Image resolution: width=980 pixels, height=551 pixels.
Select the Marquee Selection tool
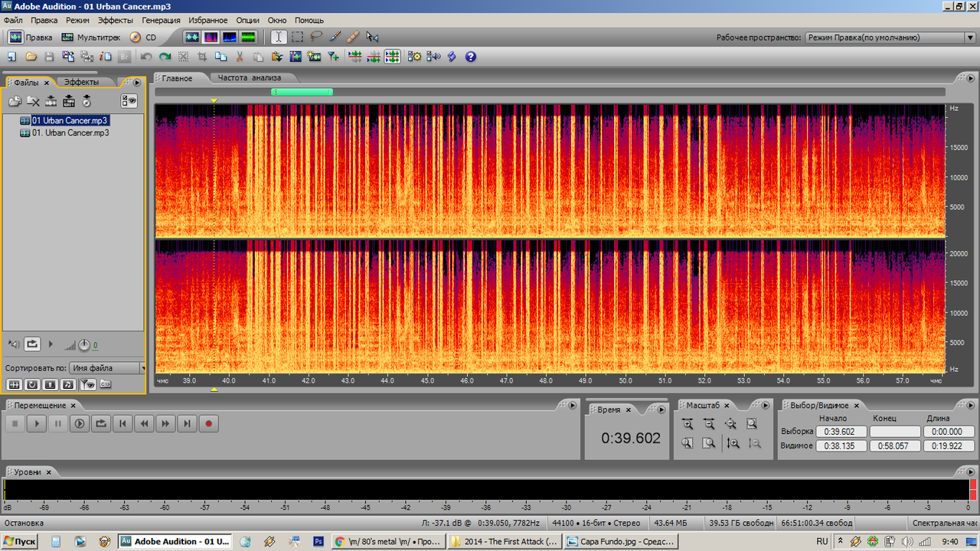[x=297, y=37]
